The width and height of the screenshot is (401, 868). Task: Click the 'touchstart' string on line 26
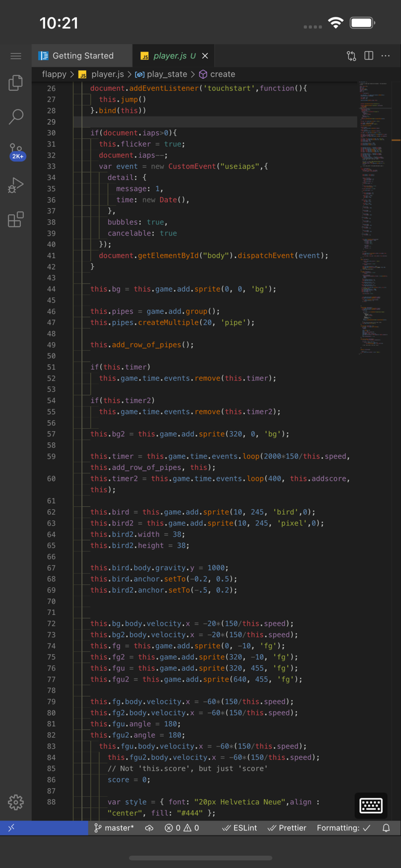coord(228,88)
